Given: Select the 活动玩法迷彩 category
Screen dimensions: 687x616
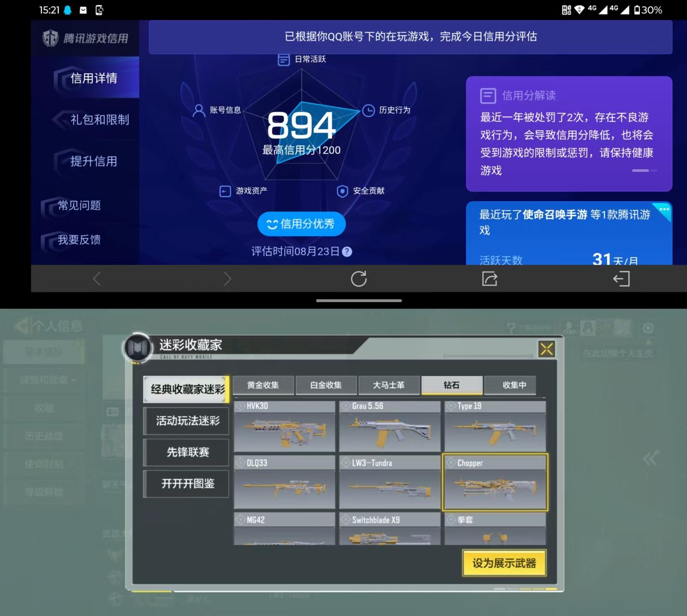Looking at the screenshot, I should coord(186,421).
